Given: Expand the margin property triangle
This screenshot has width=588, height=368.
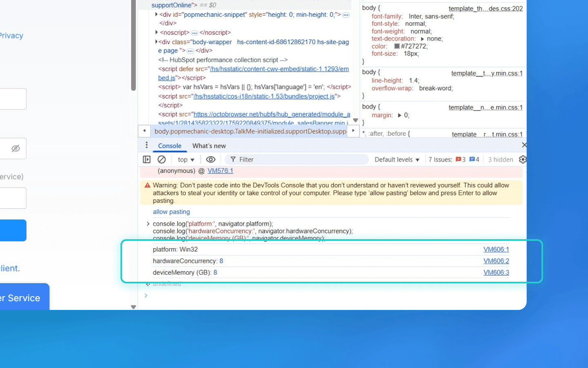Looking at the screenshot, I should coord(399,115).
